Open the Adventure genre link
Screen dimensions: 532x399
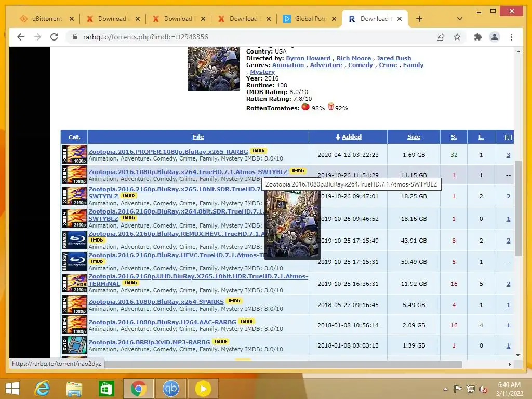(x=326, y=65)
